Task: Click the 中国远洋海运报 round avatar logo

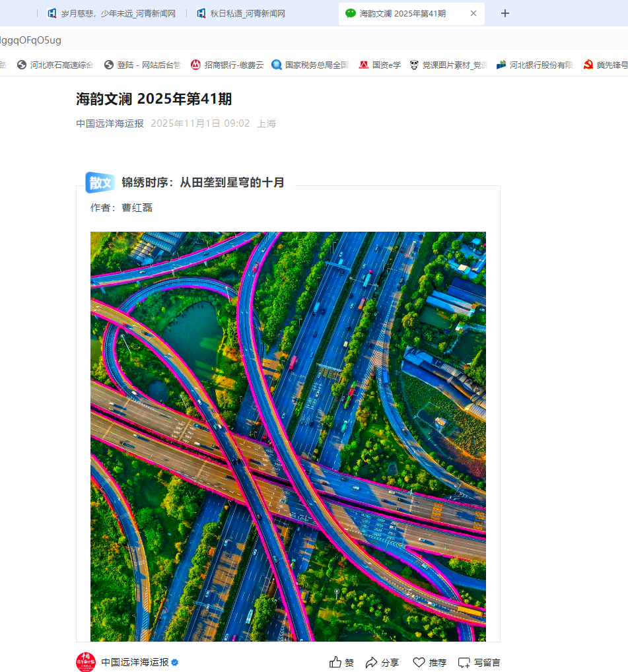Action: coord(86,662)
